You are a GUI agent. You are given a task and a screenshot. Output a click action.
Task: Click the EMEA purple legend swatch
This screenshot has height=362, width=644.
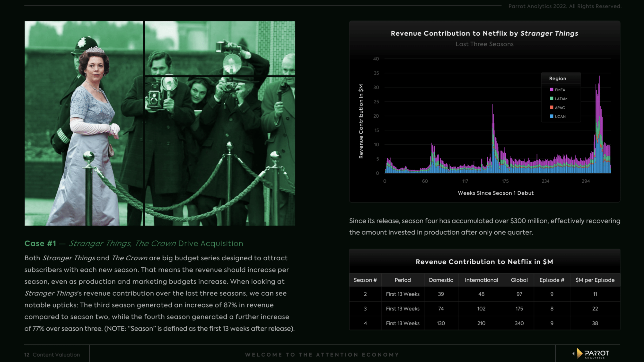[552, 90]
